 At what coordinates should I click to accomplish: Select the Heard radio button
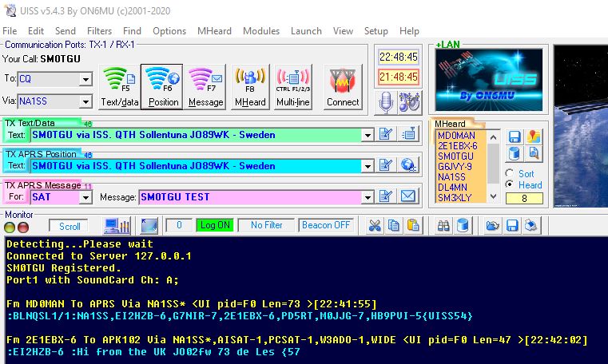pos(510,184)
